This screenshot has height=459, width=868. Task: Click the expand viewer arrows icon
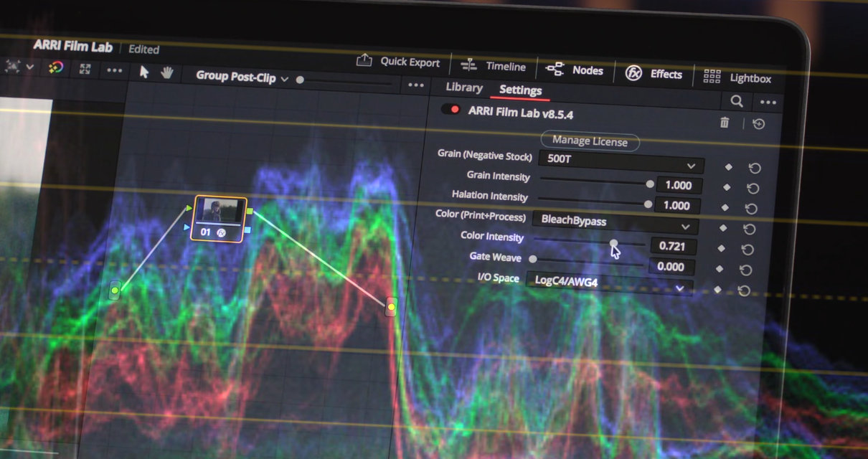(x=85, y=69)
